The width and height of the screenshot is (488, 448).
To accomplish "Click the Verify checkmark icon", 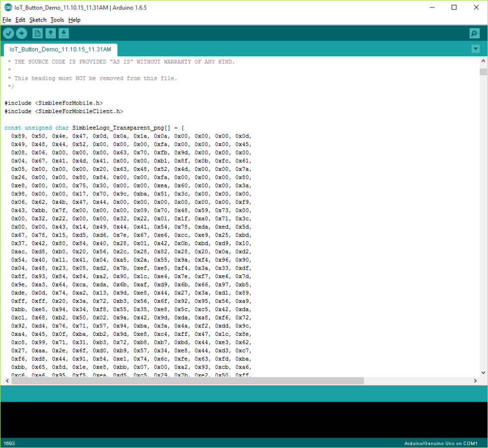I will coord(8,33).
